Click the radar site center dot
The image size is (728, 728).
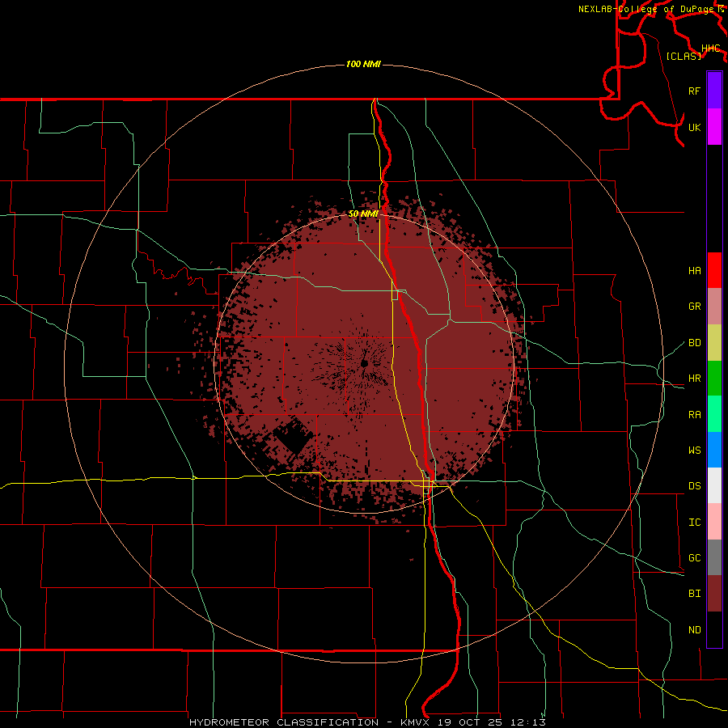pos(365,363)
